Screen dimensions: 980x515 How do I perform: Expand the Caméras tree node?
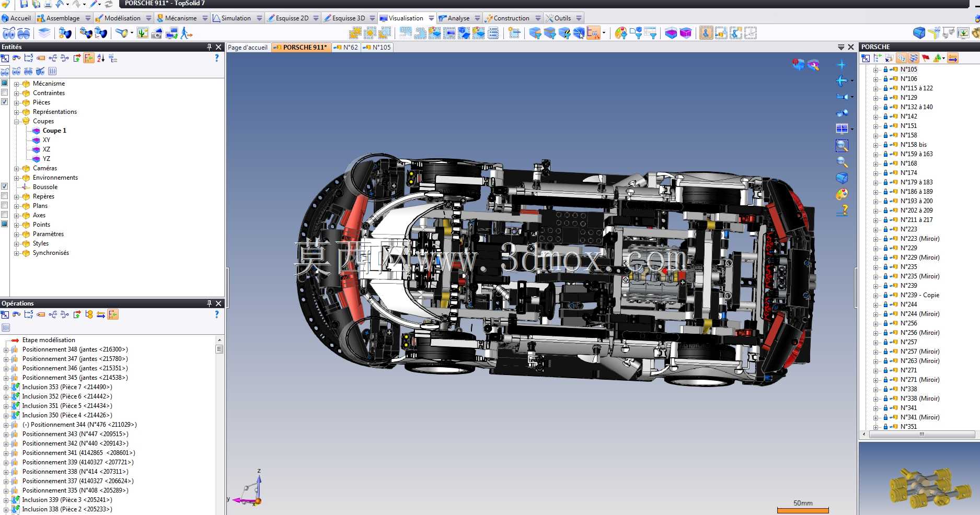point(16,168)
